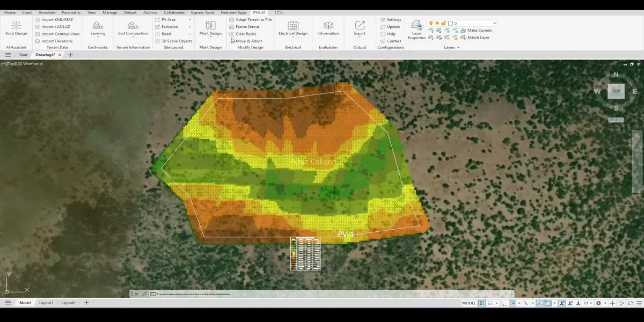This screenshot has height=322, width=644.
Task: Switch to the Express Tools ribbon tab
Action: tap(202, 12)
